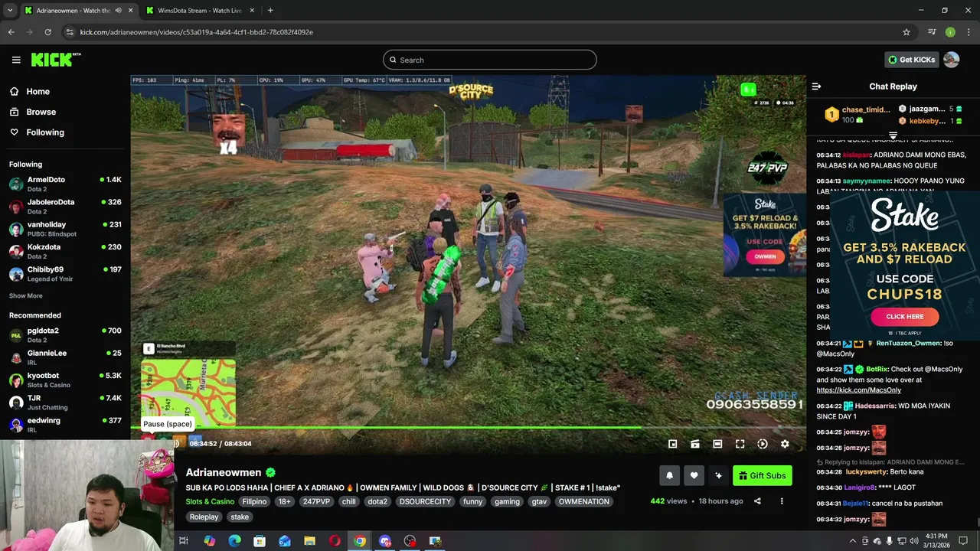Viewport: 980px width, 551px height.
Task: Click the Gift Subs button
Action: coord(762,475)
